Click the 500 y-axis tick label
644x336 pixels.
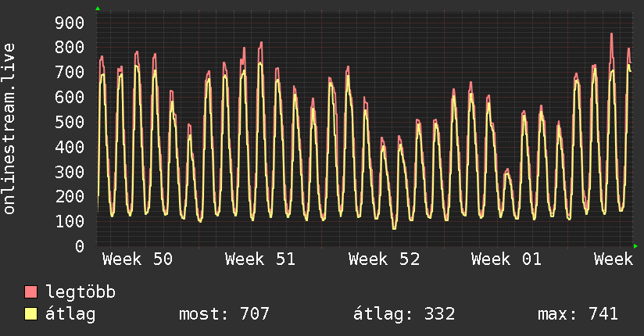click(68, 122)
